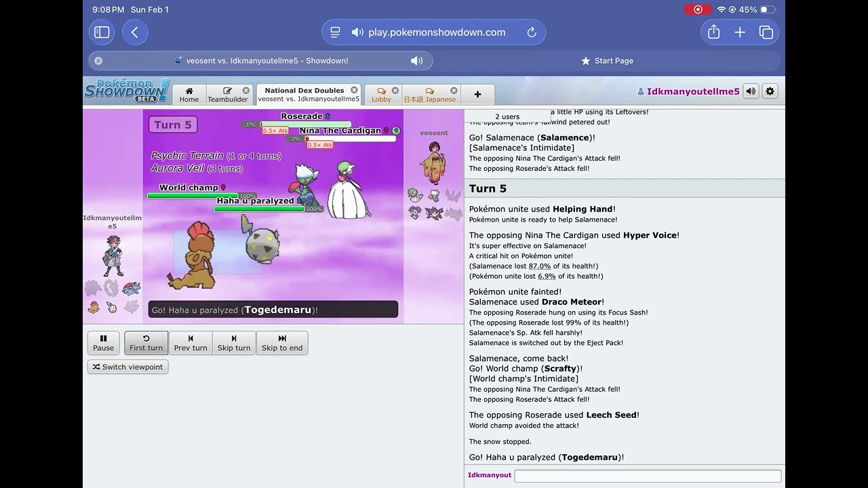
Task: Open the Teambuilder tab
Action: (228, 95)
